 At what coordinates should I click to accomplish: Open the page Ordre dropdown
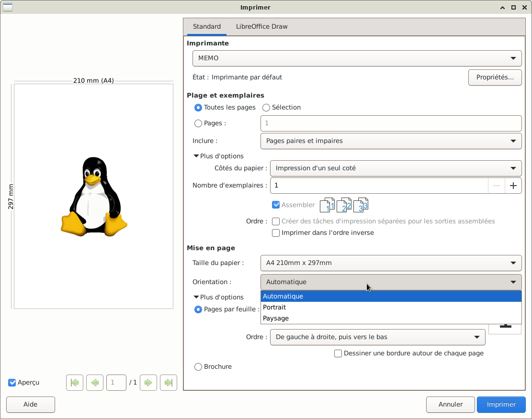pos(378,337)
